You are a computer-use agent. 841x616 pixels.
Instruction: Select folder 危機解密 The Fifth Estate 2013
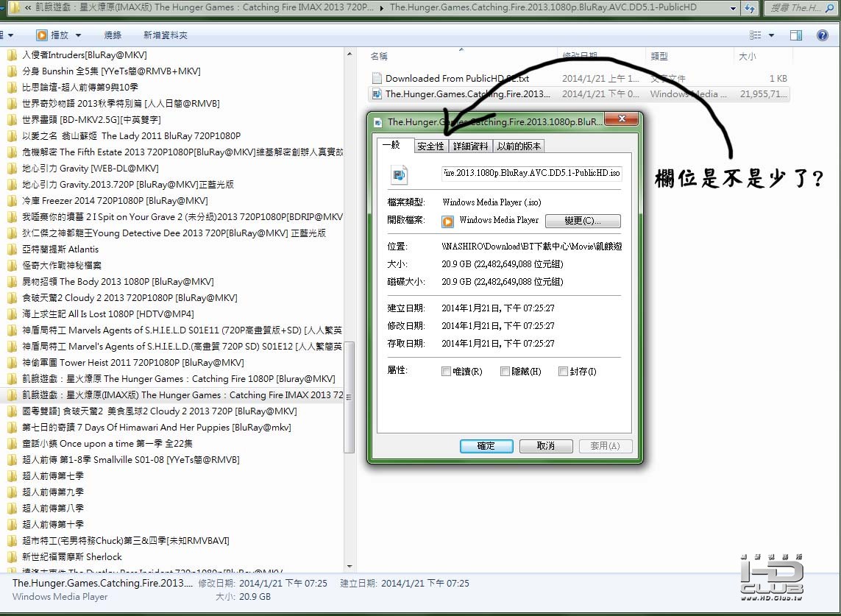[183, 152]
